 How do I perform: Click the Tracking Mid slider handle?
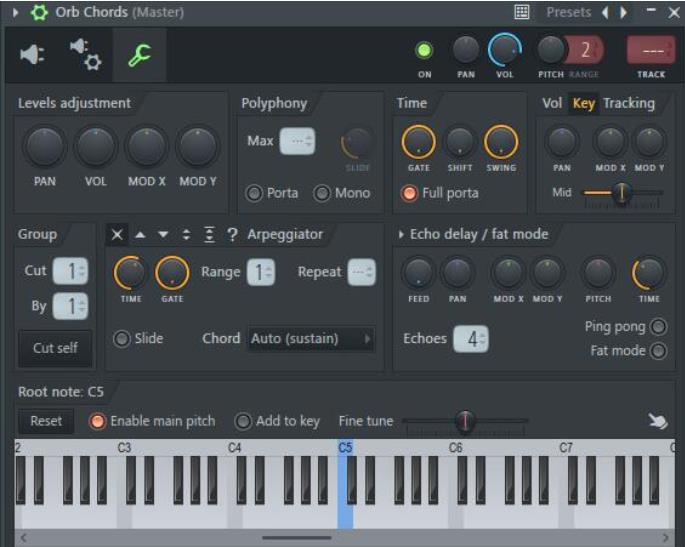click(621, 193)
